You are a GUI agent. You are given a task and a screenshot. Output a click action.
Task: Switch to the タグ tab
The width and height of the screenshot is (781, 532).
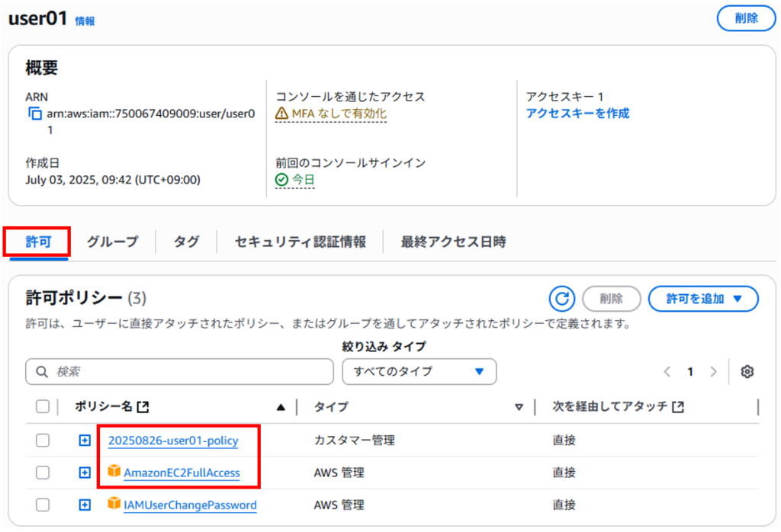coord(186,242)
